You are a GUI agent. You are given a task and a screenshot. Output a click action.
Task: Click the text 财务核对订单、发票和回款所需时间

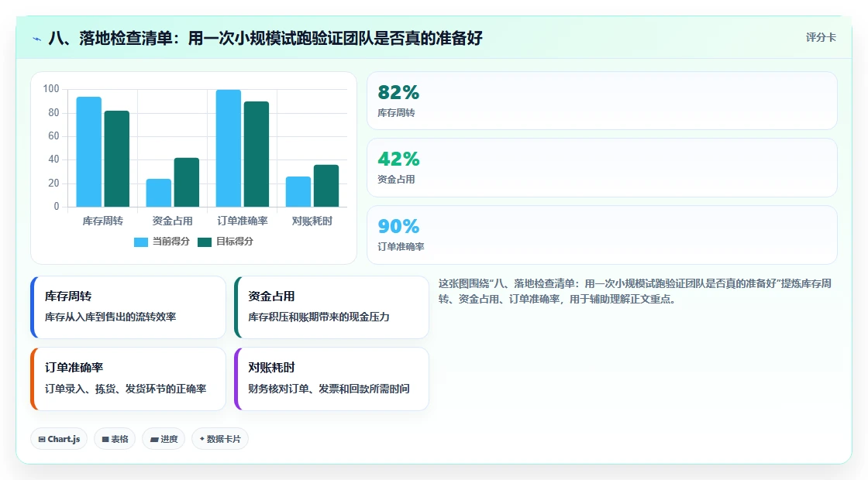click(329, 389)
